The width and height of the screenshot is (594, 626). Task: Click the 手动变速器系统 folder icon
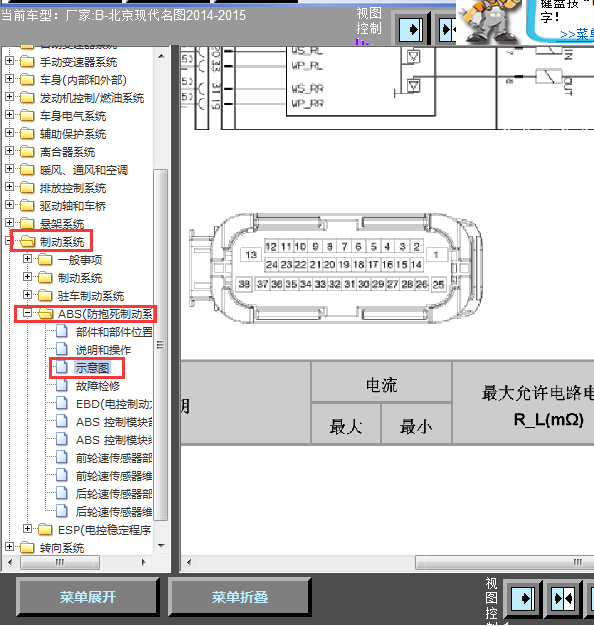[27, 61]
